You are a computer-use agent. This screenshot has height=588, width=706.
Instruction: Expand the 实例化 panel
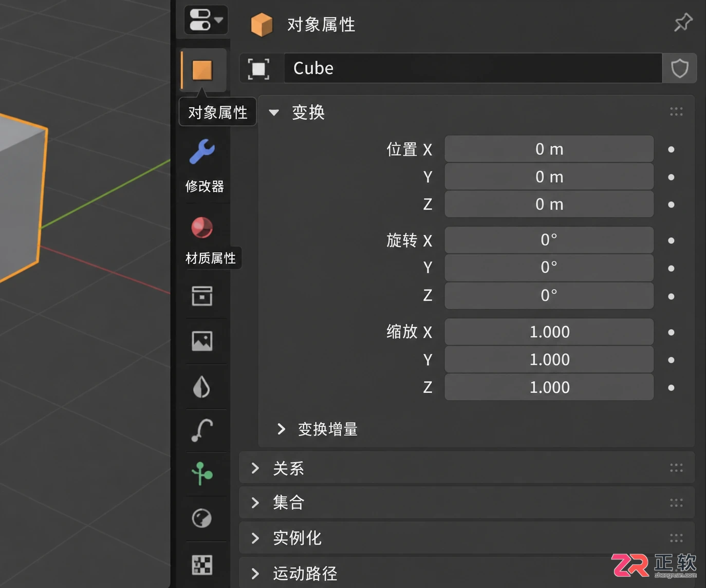pyautogui.click(x=255, y=538)
